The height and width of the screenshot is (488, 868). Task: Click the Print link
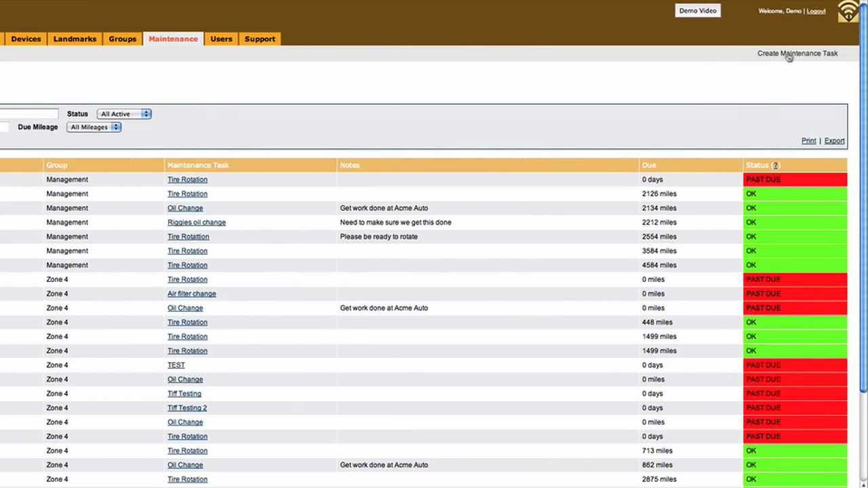[808, 141]
